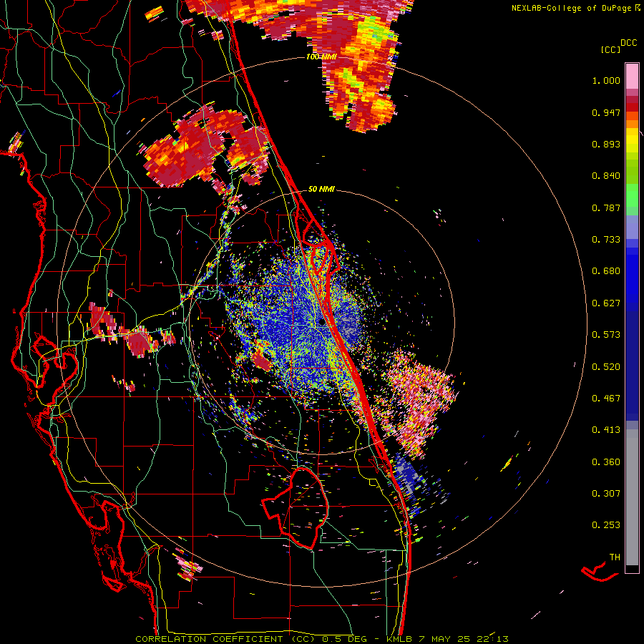Click the NEXLAB-College of DuPage title text

point(571,8)
